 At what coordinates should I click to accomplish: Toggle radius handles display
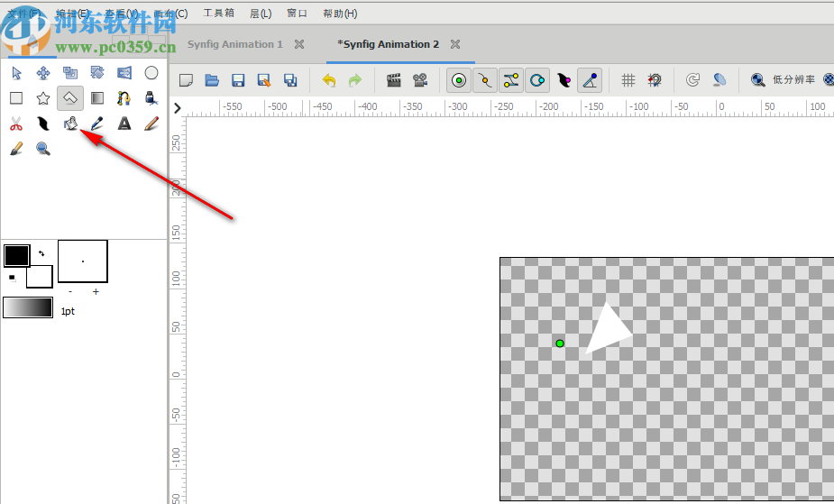coord(537,80)
